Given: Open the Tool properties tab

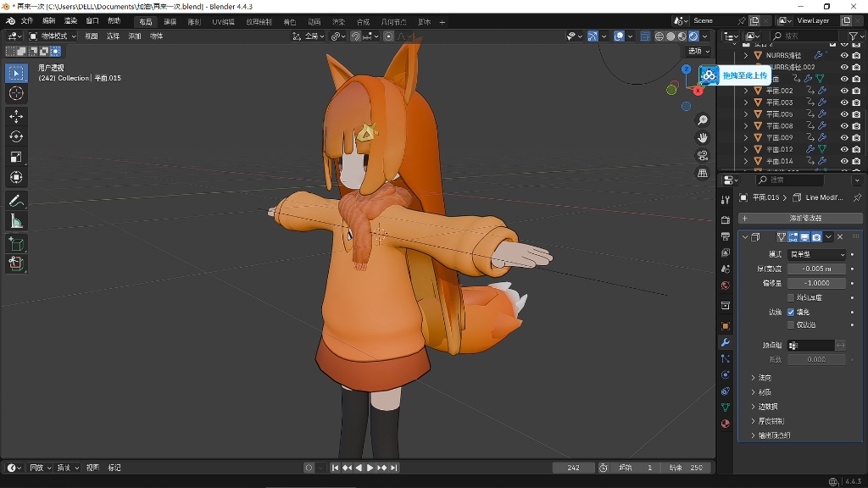Looking at the screenshot, I should (x=726, y=200).
